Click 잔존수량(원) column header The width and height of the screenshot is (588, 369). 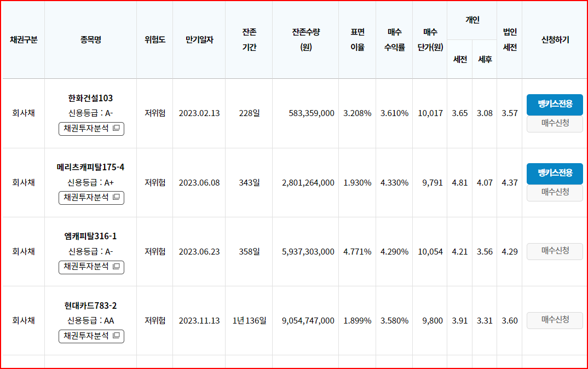tap(305, 40)
